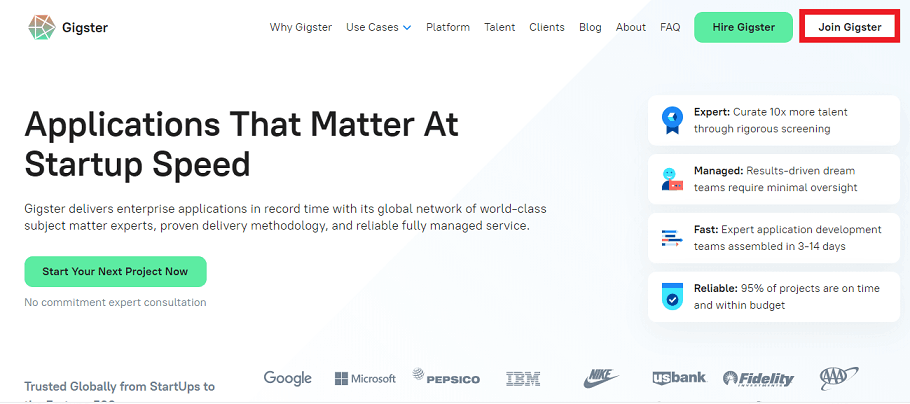910x404 pixels.
Task: Click the Fast: Expert application development card
Action: [x=774, y=238]
